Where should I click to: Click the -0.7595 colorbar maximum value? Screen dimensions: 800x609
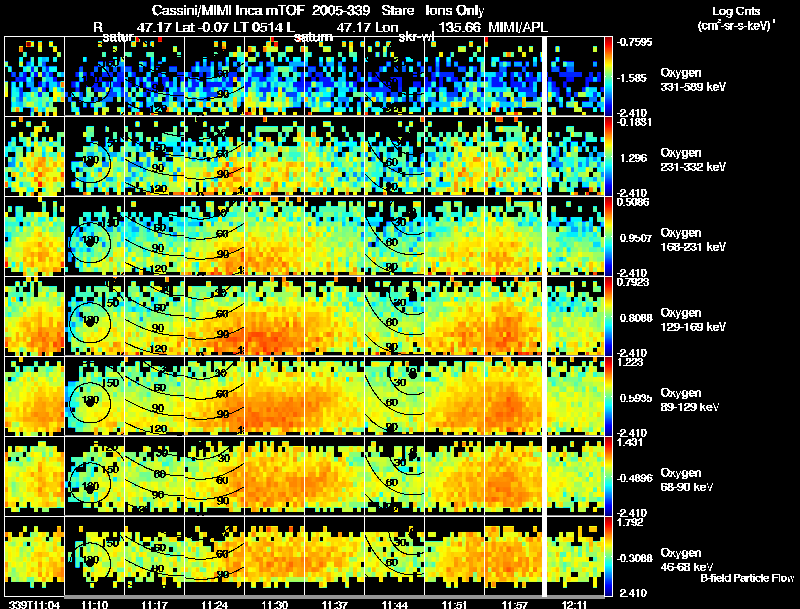point(634,42)
